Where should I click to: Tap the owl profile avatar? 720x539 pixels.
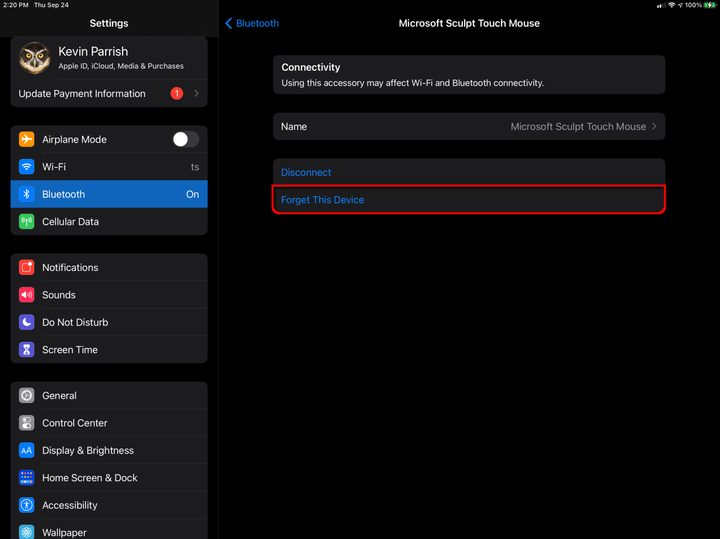click(34, 58)
